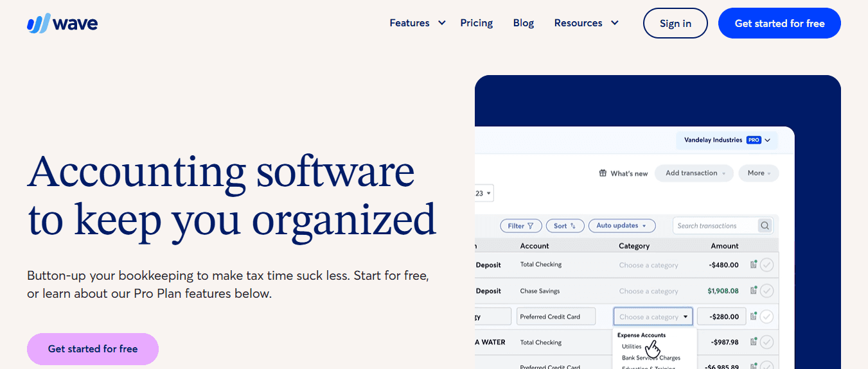Click the PRO badge next to Vandelay Industries

[754, 140]
